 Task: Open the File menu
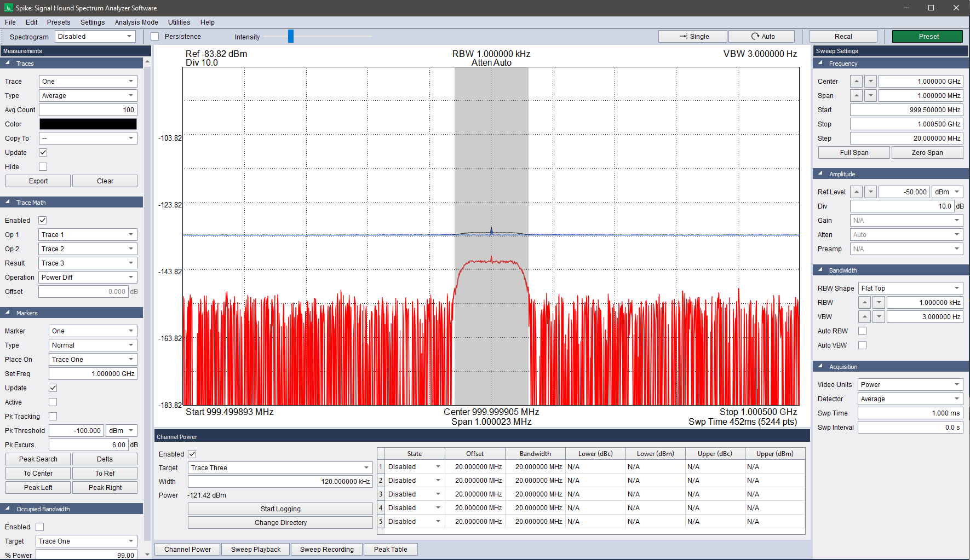[10, 22]
